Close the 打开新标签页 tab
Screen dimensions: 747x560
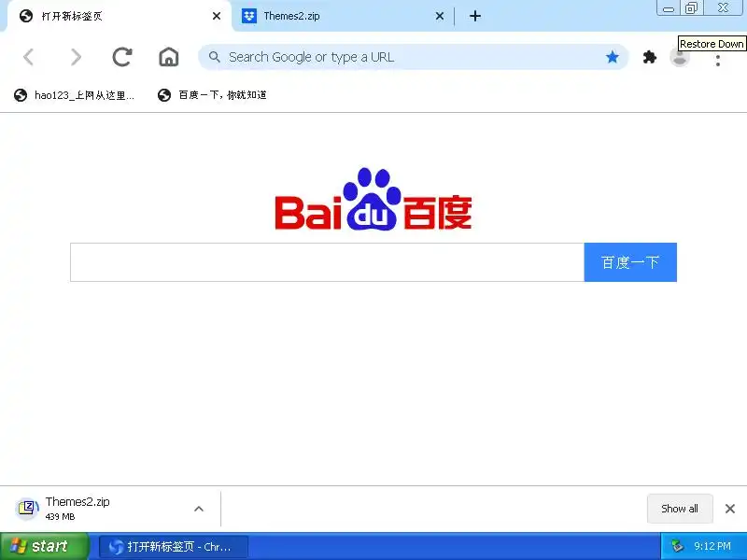(x=217, y=16)
